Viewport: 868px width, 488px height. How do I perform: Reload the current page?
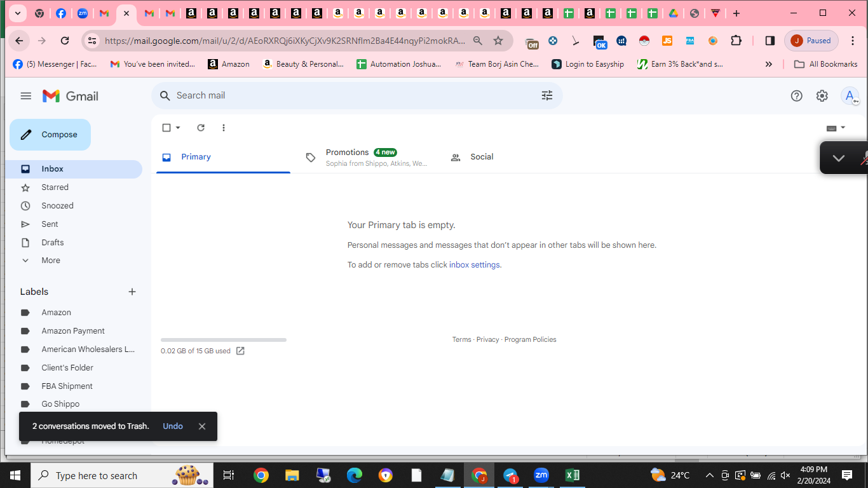click(x=65, y=41)
